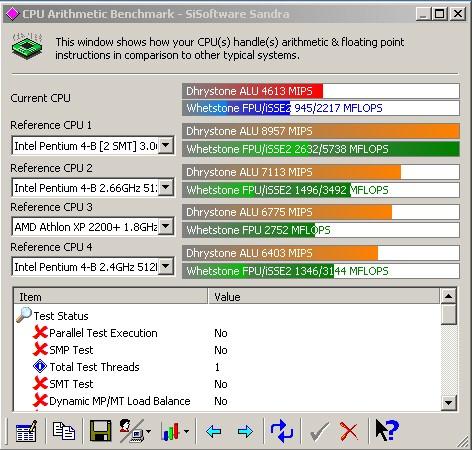The image size is (472, 450).
Task: Go forward with the right arrow icon
Action: pos(245,432)
